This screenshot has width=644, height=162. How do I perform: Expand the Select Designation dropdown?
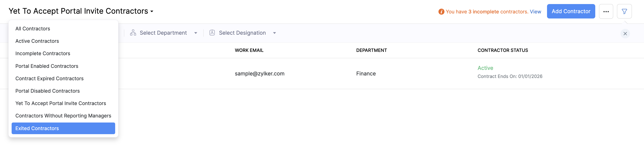275,33
